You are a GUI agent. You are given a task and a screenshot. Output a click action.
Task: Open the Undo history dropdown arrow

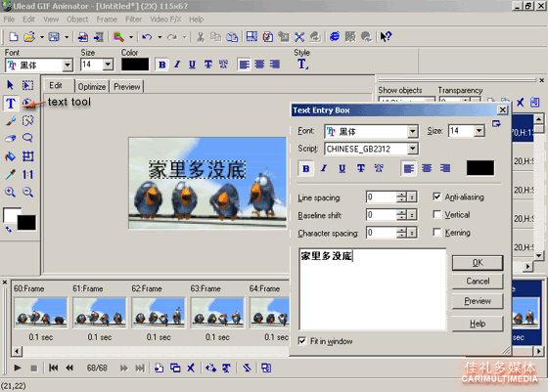160,37
